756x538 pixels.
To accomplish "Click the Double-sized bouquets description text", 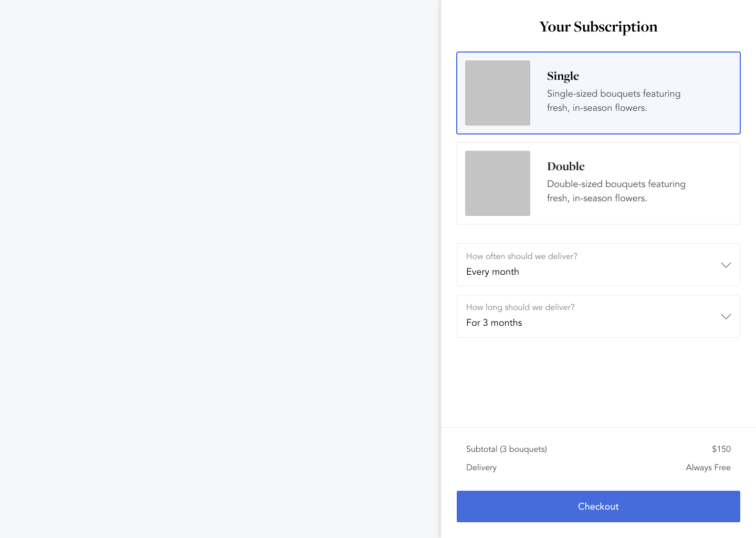I will click(616, 191).
